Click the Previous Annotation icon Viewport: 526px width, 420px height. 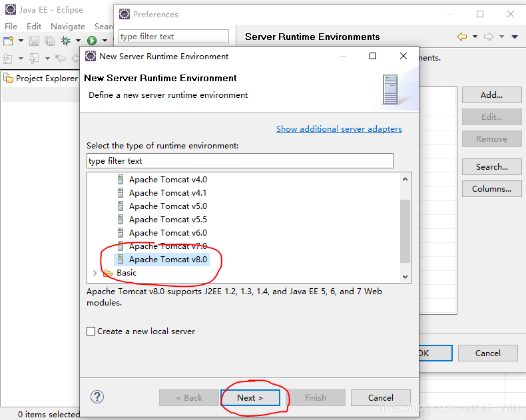pyautogui.click(x=34, y=59)
